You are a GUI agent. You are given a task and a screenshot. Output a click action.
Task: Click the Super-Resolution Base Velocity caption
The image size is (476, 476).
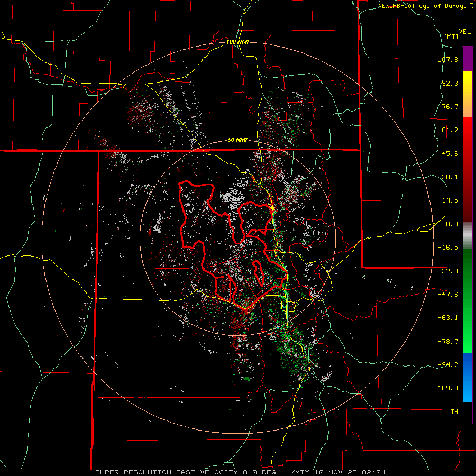pos(241,472)
